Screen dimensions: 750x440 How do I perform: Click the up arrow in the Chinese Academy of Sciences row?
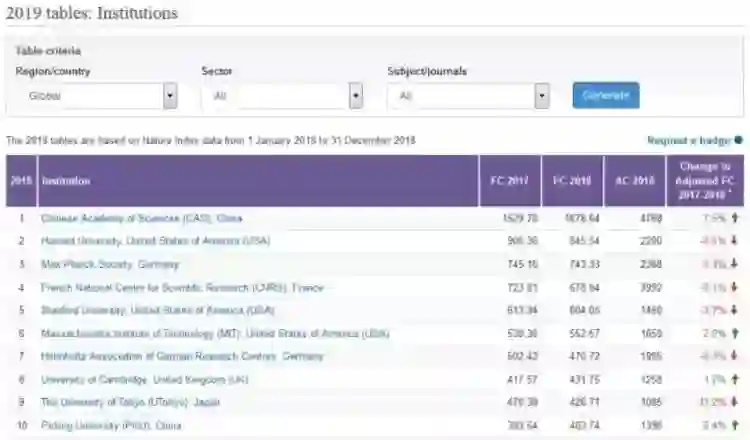[735, 218]
